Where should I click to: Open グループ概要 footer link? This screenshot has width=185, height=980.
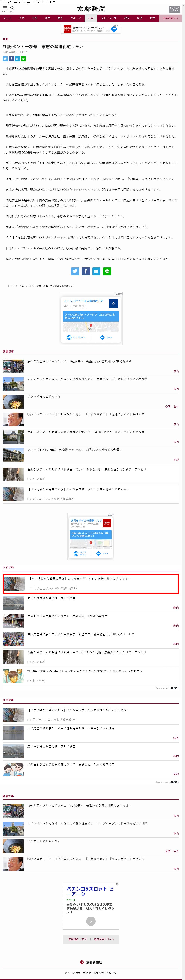(x=73, y=972)
